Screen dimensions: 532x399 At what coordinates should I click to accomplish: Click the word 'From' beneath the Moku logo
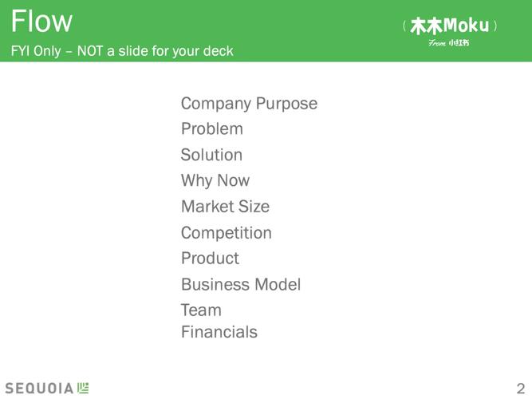437,43
